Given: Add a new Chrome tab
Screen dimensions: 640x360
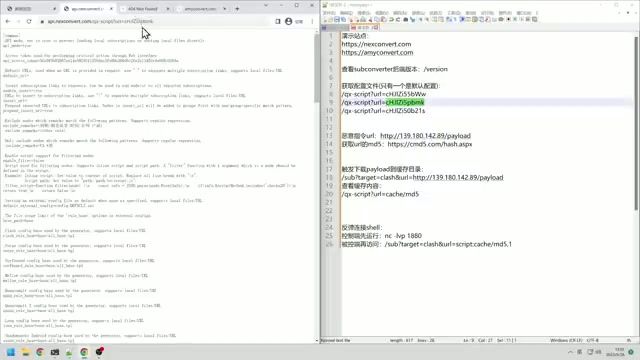Looking at the screenshot, I should (x=237, y=9).
